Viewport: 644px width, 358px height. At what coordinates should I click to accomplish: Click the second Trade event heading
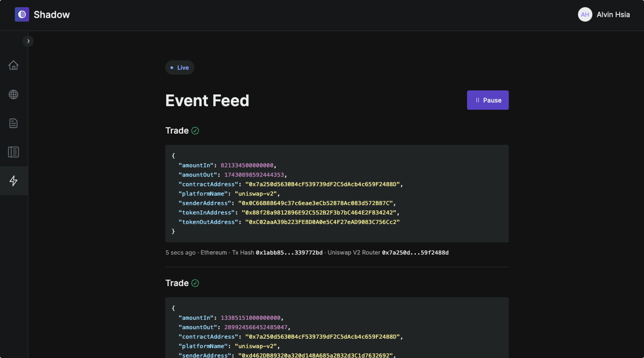177,283
